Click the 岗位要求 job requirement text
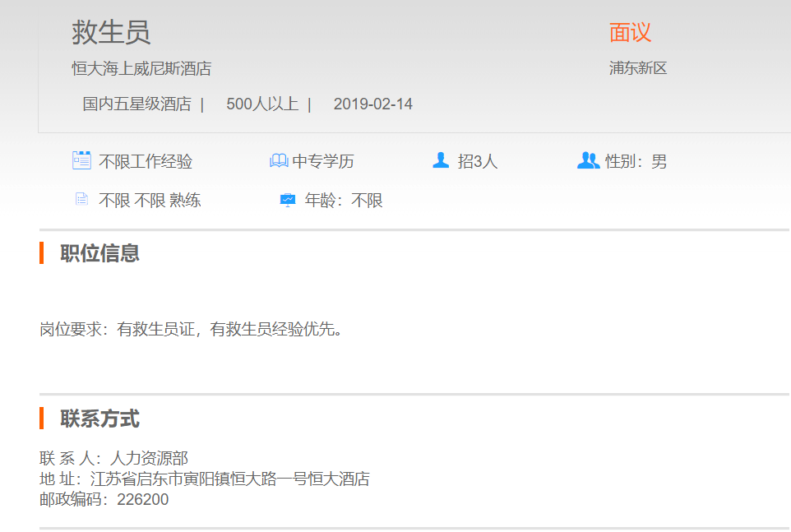This screenshot has height=532, width=791. pyautogui.click(x=191, y=330)
